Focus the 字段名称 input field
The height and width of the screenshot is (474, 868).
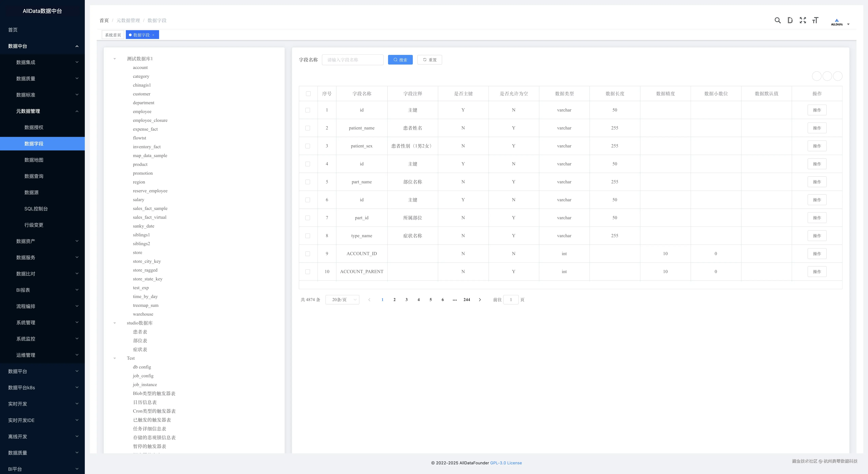[352, 60]
